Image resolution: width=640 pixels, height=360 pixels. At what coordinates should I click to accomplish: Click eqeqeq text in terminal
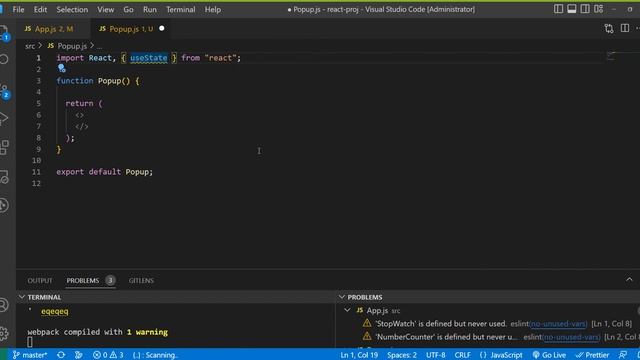pos(55,311)
